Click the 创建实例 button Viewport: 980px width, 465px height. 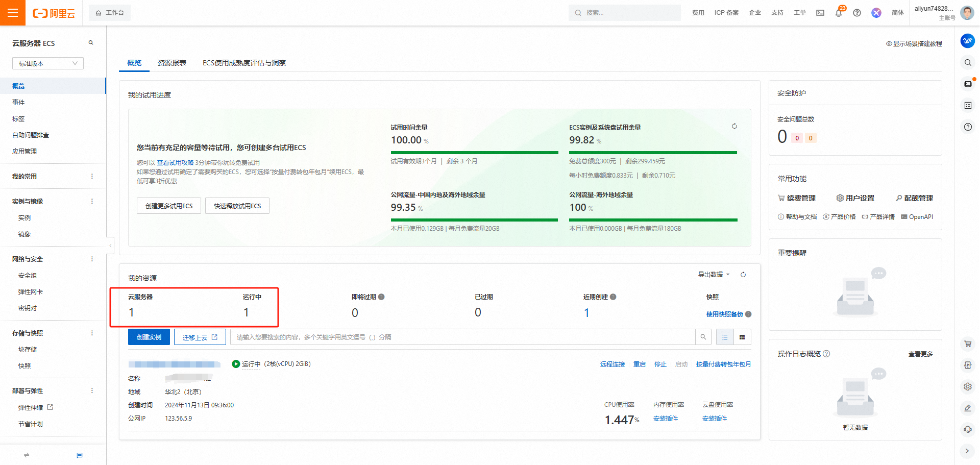pyautogui.click(x=149, y=337)
